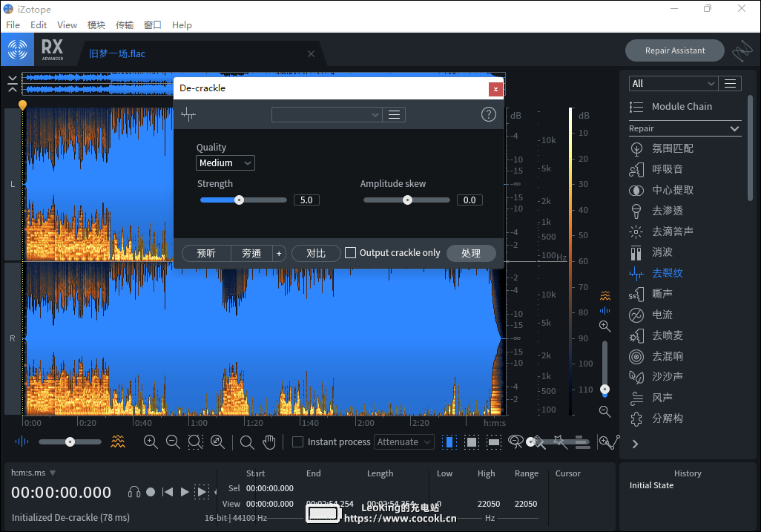Viewport: 761px width, 532px height.
Task: Open the View menu
Action: click(67, 24)
